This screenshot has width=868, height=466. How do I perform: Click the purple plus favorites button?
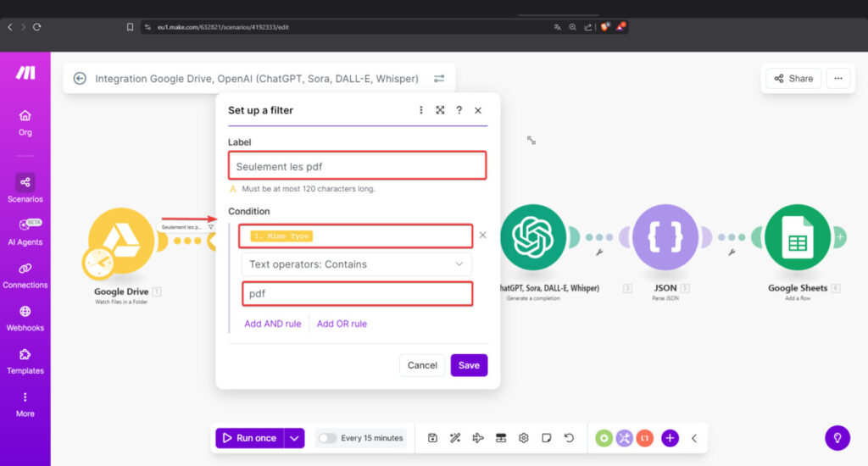[x=670, y=438]
